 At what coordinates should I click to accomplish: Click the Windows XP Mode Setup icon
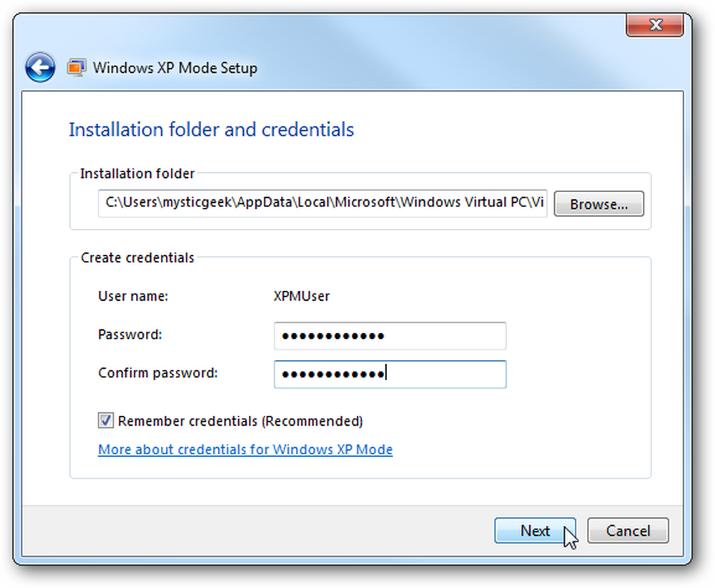[77, 67]
